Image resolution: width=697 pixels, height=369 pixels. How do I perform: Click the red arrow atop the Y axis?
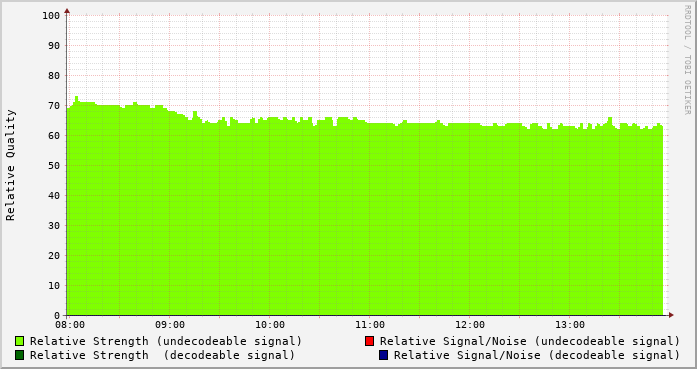coord(67,11)
